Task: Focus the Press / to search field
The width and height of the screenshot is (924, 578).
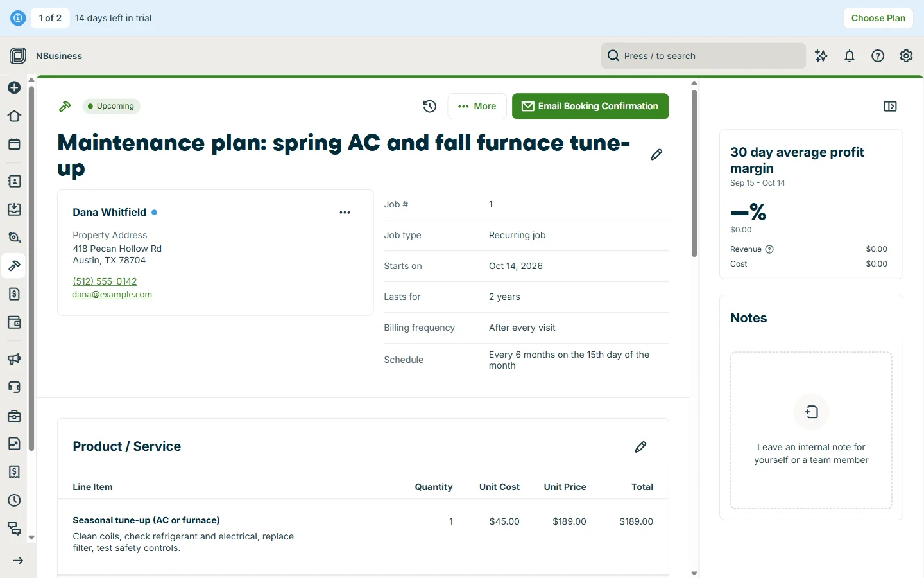Action: [703, 56]
